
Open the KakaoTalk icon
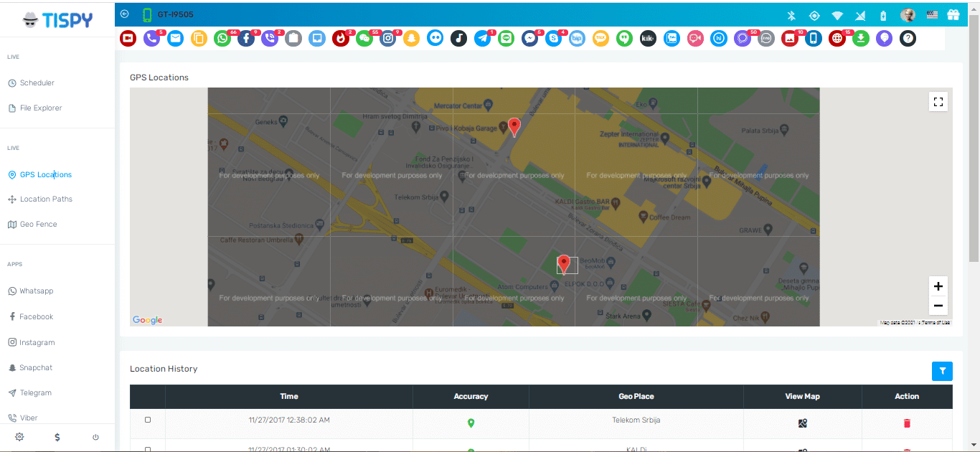(600, 39)
